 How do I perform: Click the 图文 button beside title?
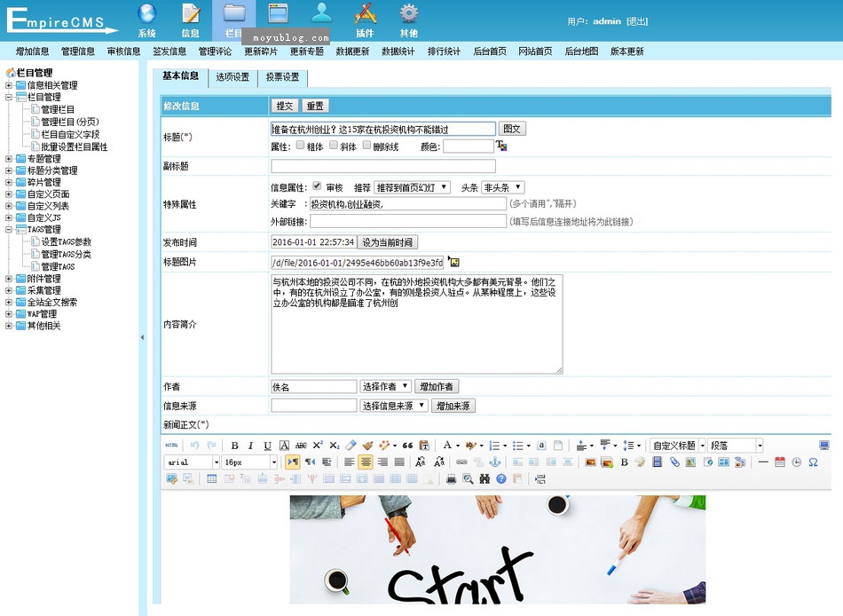click(512, 129)
